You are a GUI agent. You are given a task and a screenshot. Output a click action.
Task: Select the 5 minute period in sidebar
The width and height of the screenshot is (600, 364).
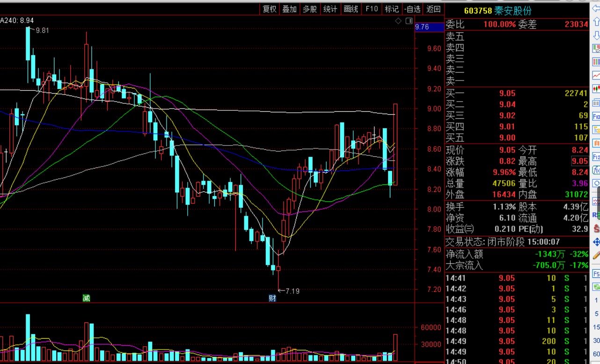click(x=596, y=314)
